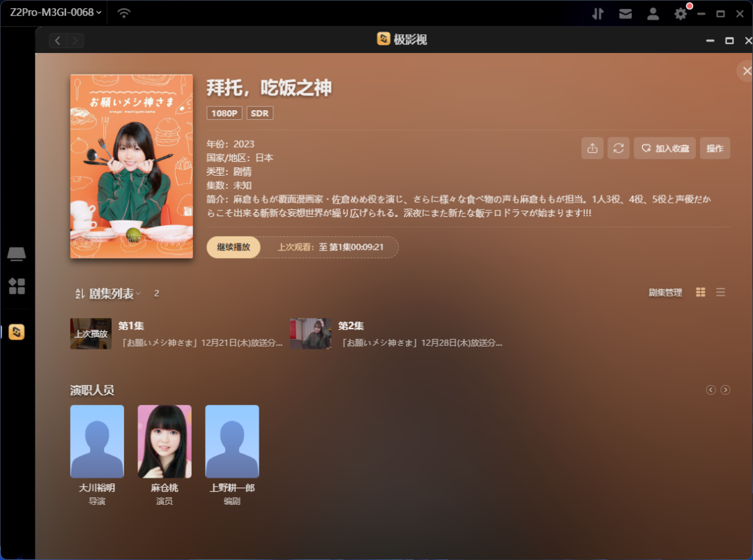Open the mail messages icon
Image resolution: width=753 pixels, height=560 pixels.
[625, 14]
